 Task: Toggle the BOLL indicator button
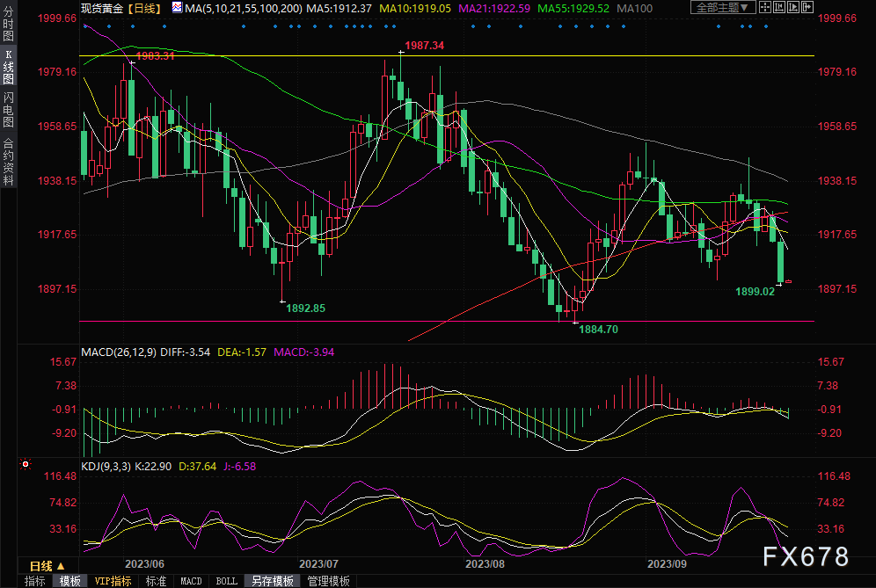pos(226,581)
